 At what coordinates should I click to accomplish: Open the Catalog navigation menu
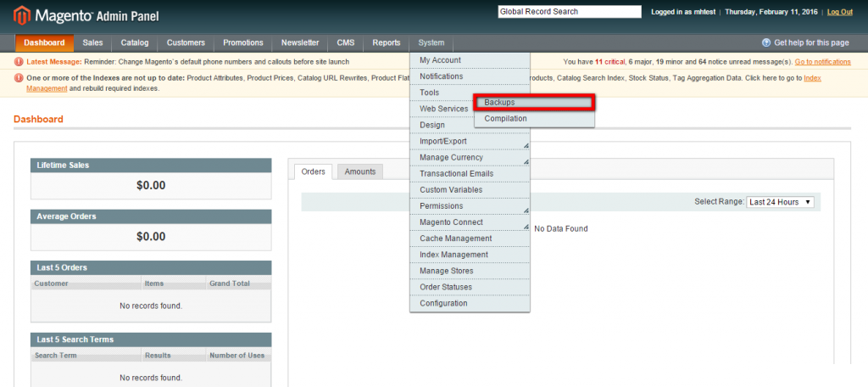click(135, 42)
